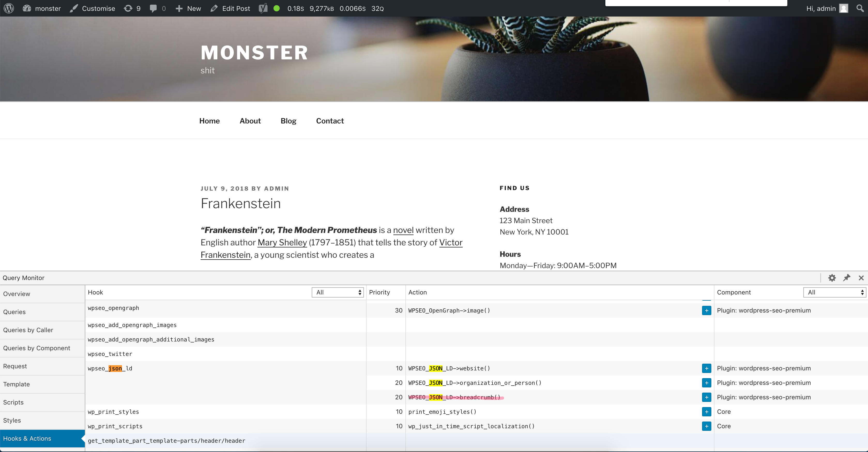Click wpseo_add_opengraph_additional_images hook row
The height and width of the screenshot is (452, 868).
click(x=225, y=340)
